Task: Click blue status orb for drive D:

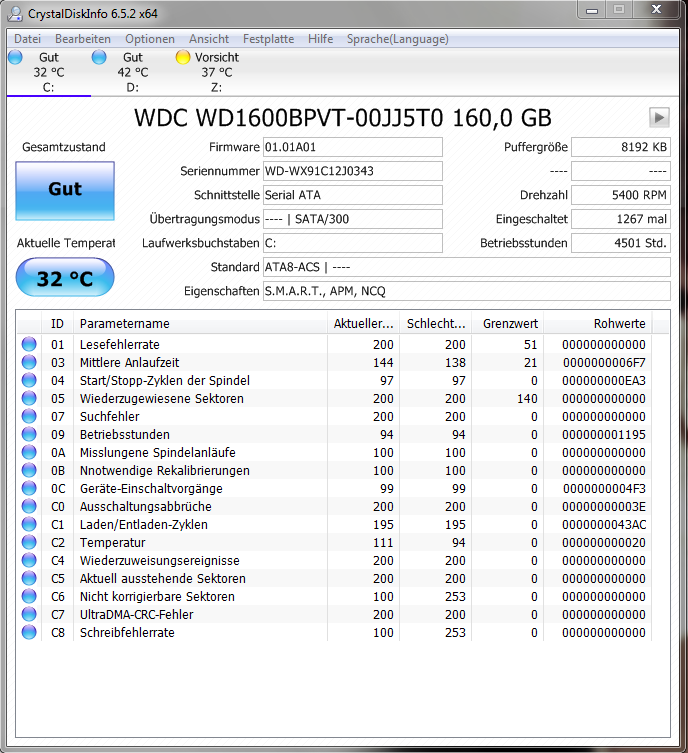Action: pos(99,57)
